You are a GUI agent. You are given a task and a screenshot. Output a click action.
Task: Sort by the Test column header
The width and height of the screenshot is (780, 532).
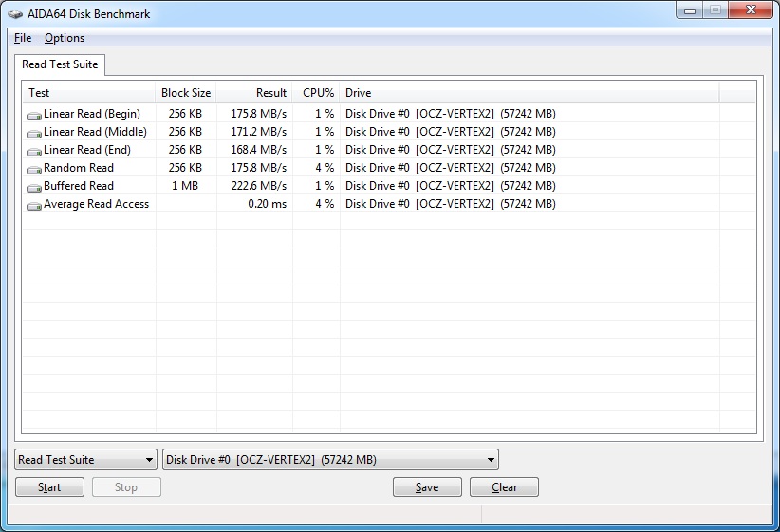(88, 93)
